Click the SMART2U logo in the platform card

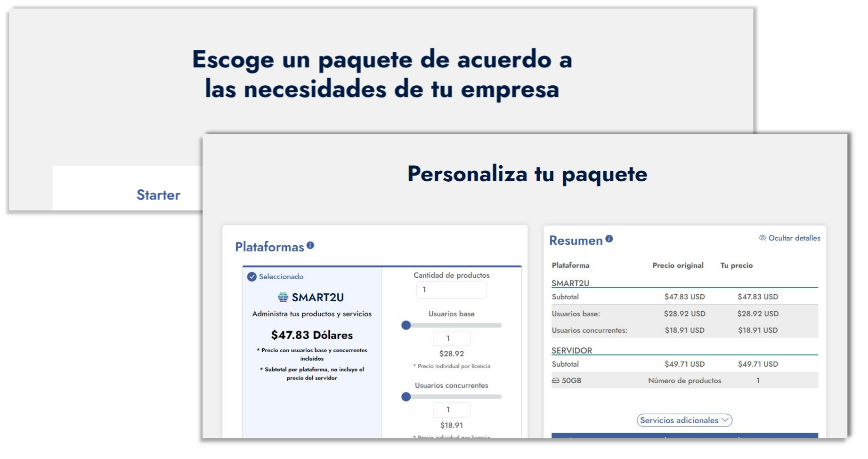(x=283, y=297)
